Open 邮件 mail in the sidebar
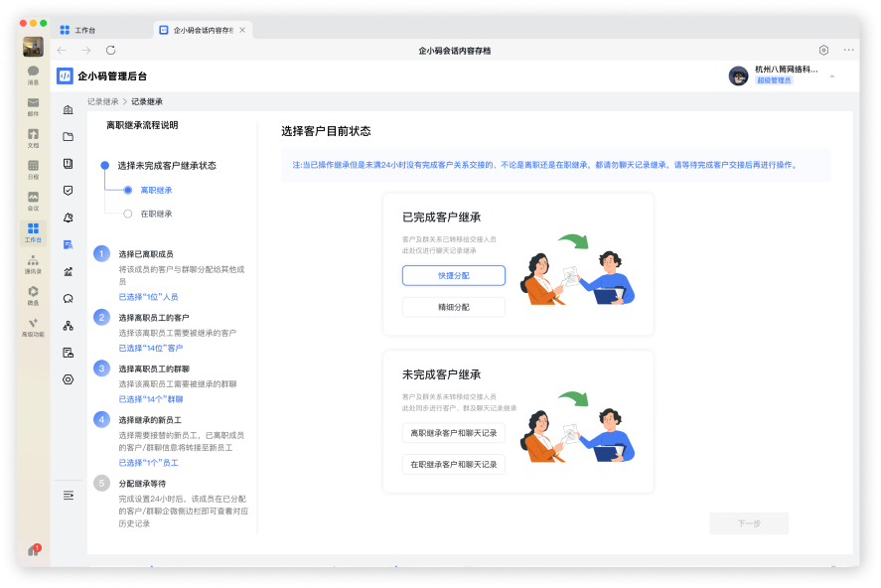The image size is (881, 588). click(x=33, y=106)
